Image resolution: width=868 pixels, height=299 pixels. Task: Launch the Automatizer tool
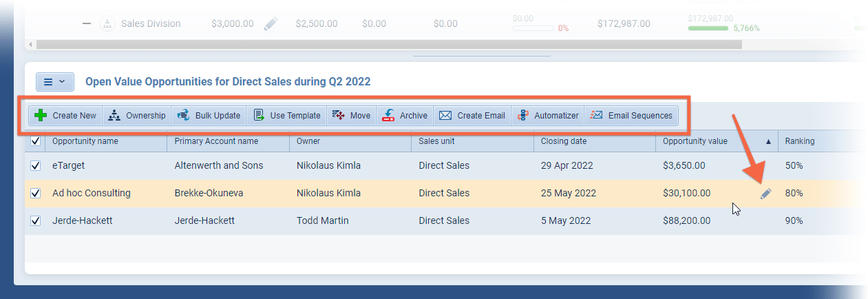tap(523, 116)
